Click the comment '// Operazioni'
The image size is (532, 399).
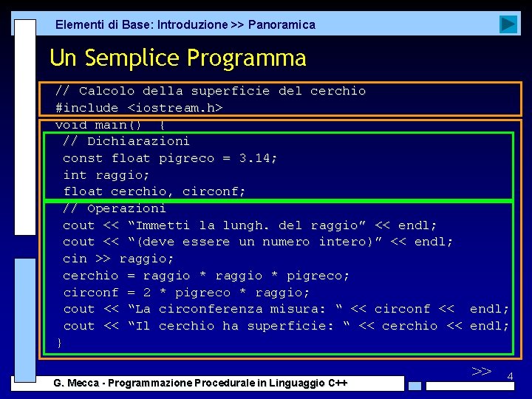[x=115, y=208]
